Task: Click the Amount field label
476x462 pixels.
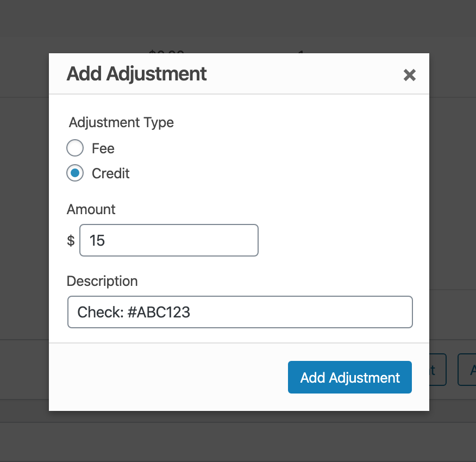Action: [91, 209]
